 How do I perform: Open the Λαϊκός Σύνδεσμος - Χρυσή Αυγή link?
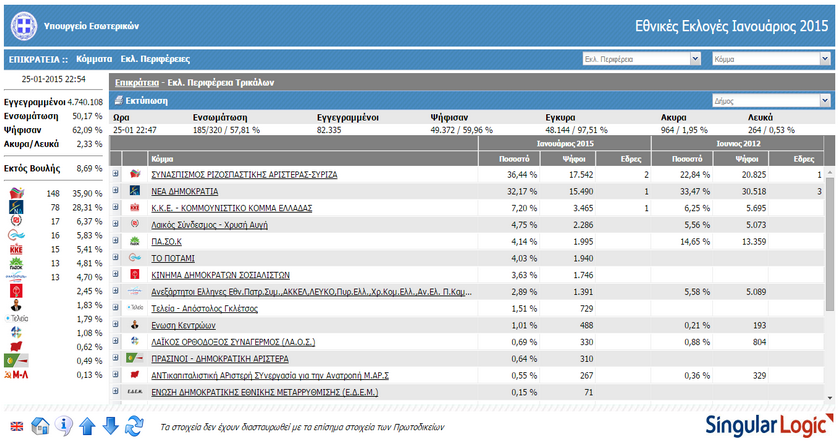click(x=209, y=225)
